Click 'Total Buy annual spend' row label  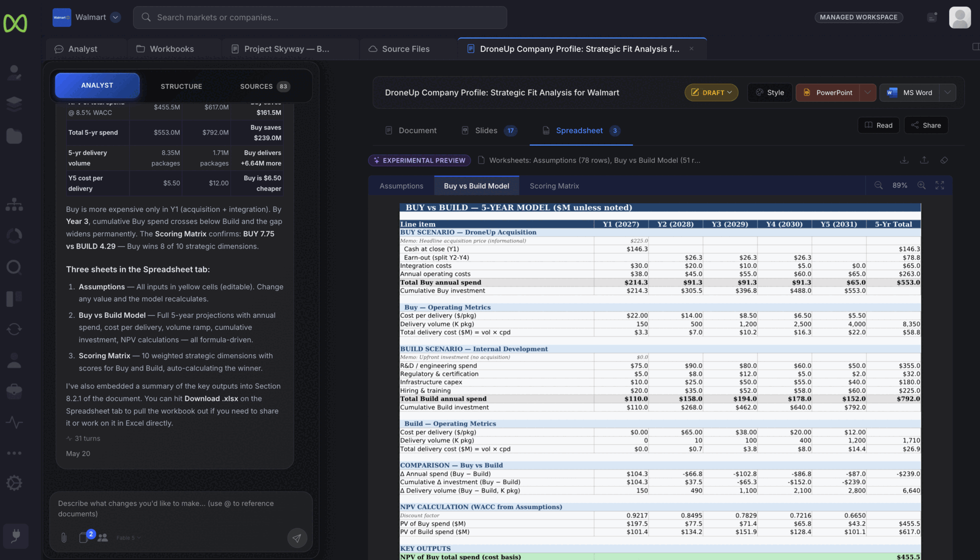440,282
